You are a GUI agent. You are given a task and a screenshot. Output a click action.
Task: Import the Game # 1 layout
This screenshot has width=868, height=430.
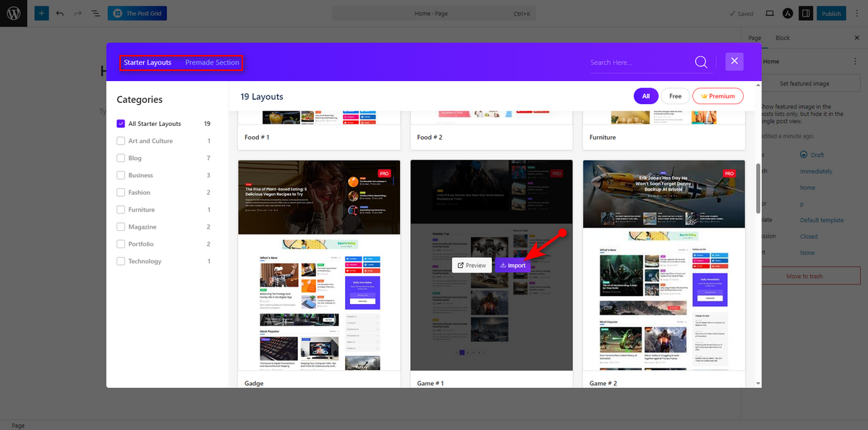click(513, 266)
